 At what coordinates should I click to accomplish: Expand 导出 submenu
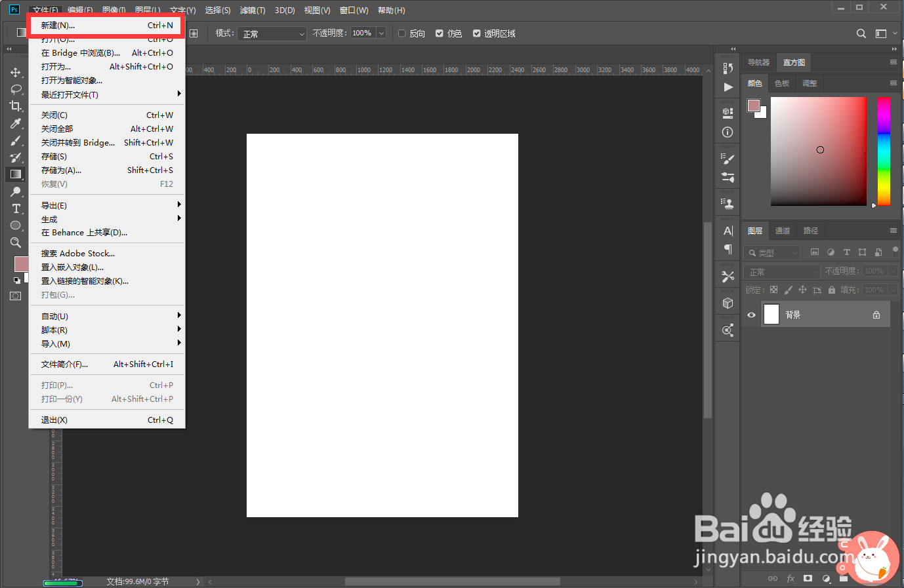click(107, 205)
